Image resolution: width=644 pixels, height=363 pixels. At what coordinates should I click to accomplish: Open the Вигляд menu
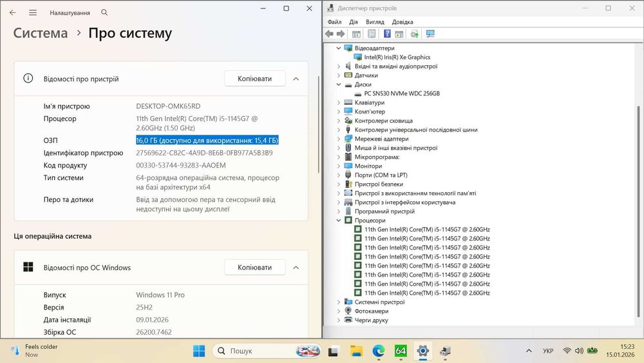click(x=375, y=22)
